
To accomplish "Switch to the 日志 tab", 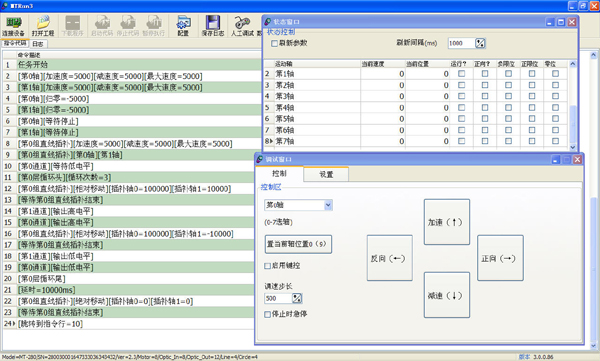I will tap(38, 44).
